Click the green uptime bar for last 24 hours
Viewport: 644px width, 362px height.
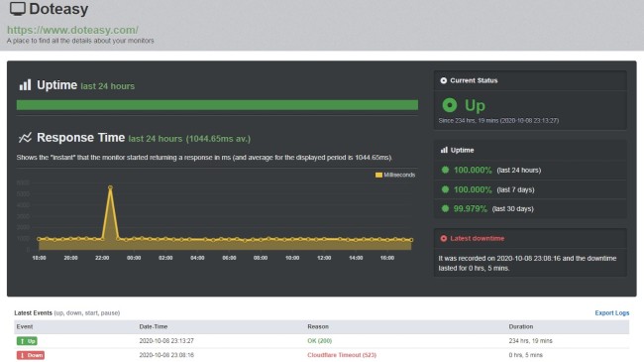(217, 105)
